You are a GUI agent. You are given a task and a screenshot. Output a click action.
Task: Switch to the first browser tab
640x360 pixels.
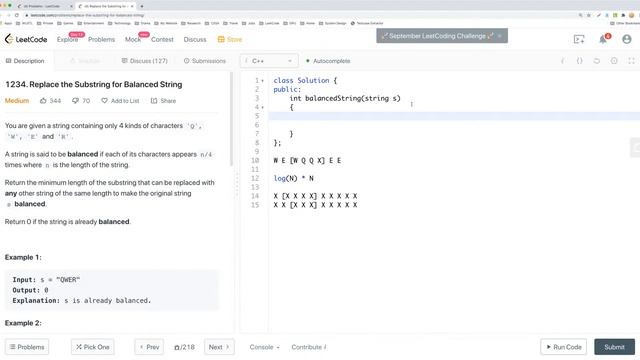(43, 6)
